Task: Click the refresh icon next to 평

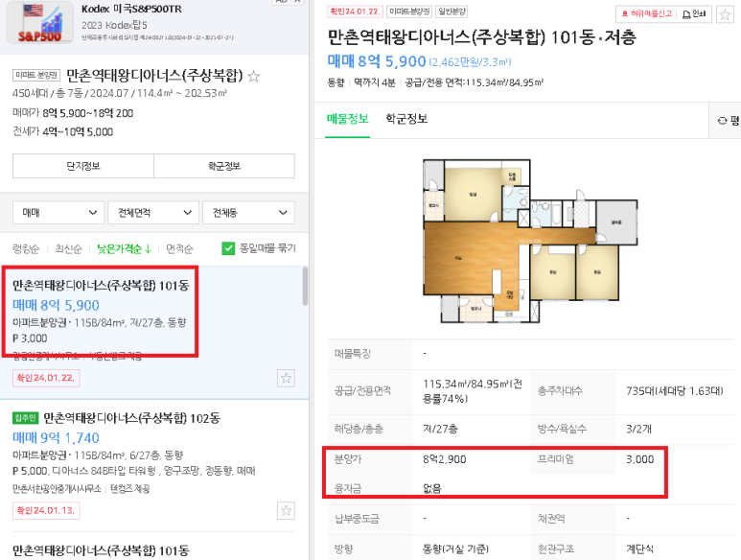Action: [722, 121]
